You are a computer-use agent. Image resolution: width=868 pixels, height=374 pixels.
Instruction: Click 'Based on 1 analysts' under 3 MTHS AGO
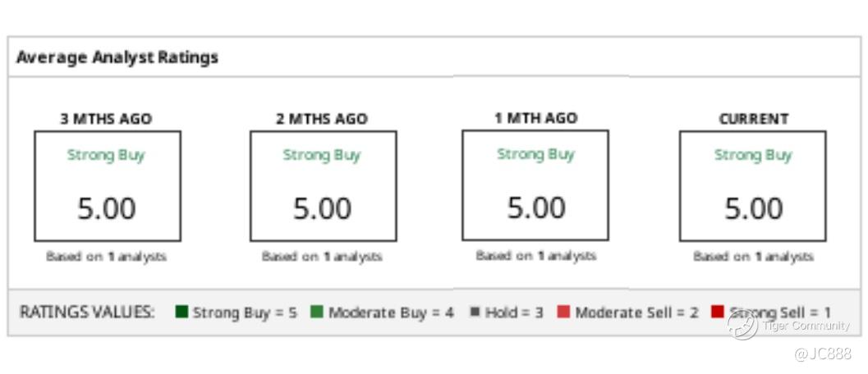106,257
